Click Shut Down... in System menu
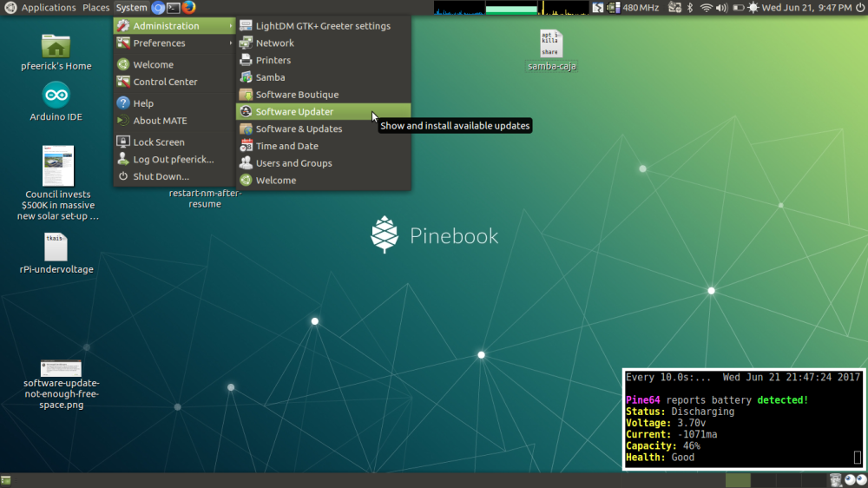Screen dimensions: 868x488 pos(161,176)
